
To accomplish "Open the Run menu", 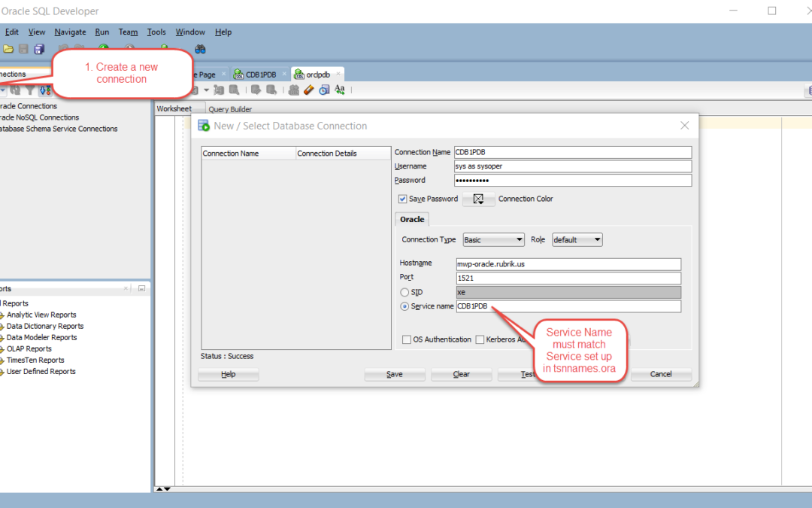I will click(102, 32).
